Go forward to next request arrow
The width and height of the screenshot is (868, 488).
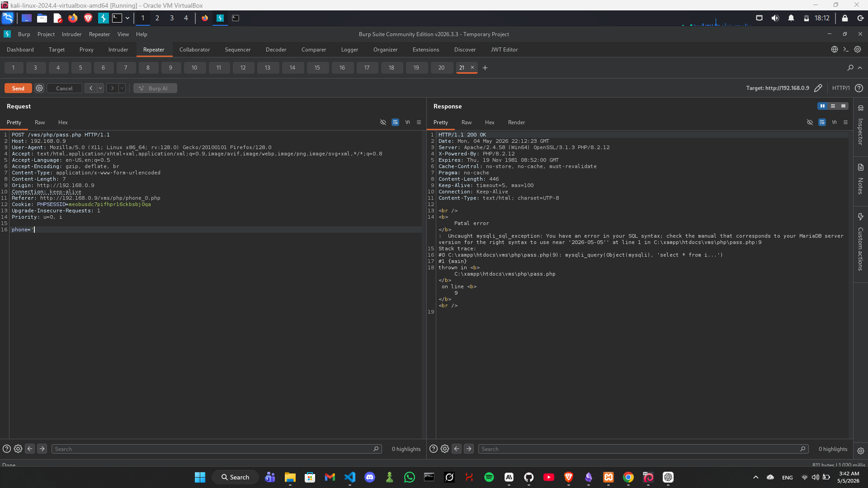coord(112,88)
